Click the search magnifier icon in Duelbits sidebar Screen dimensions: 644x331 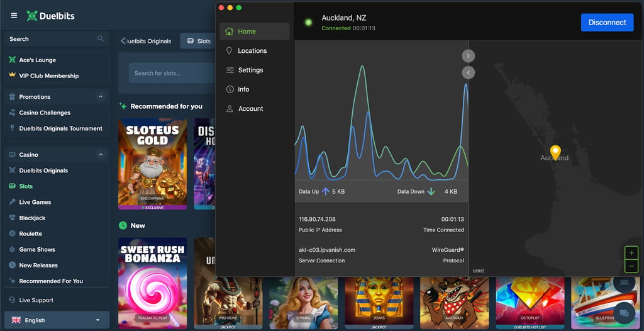(x=101, y=38)
